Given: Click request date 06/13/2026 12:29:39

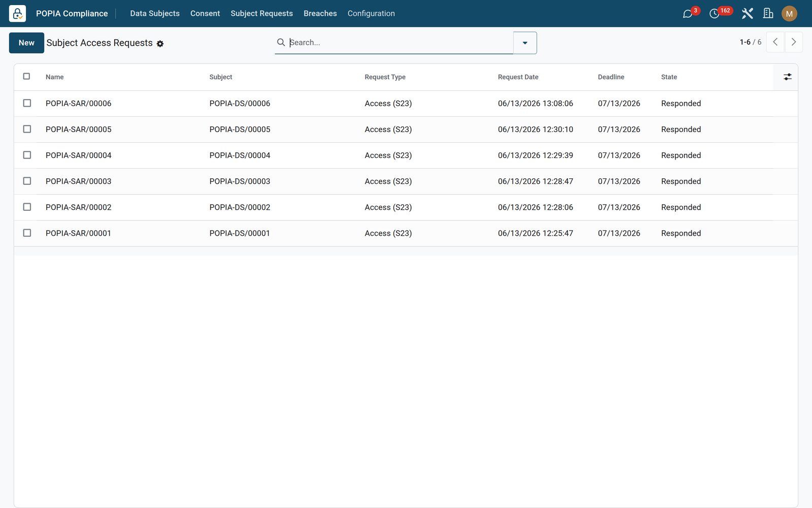Looking at the screenshot, I should click(535, 155).
